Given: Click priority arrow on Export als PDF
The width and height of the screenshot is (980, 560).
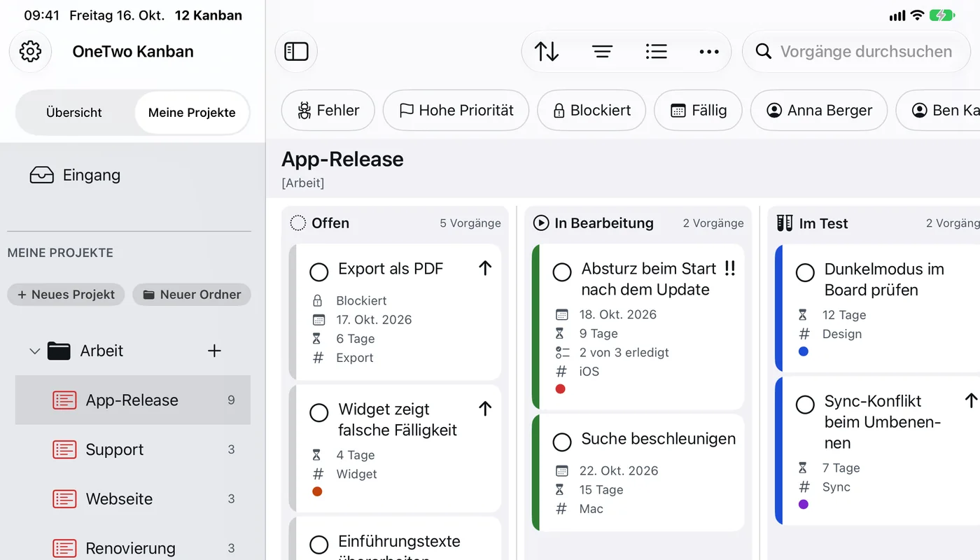Looking at the screenshot, I should pyautogui.click(x=485, y=268).
